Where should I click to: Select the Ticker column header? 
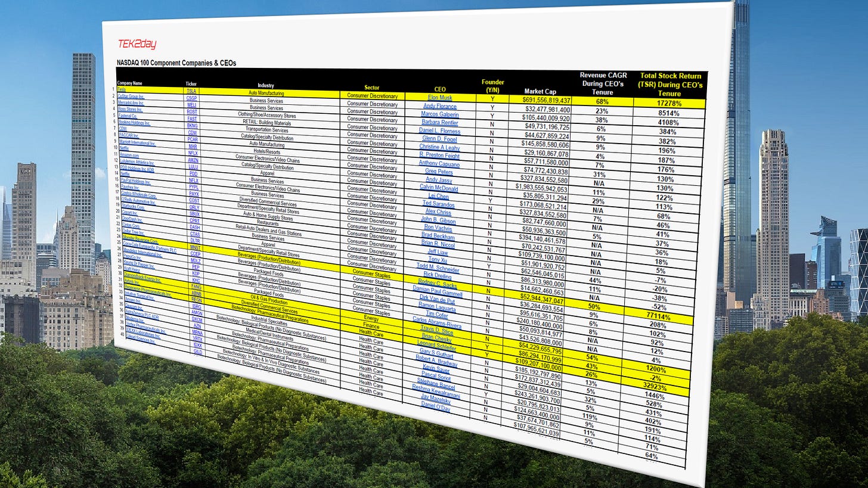point(191,84)
